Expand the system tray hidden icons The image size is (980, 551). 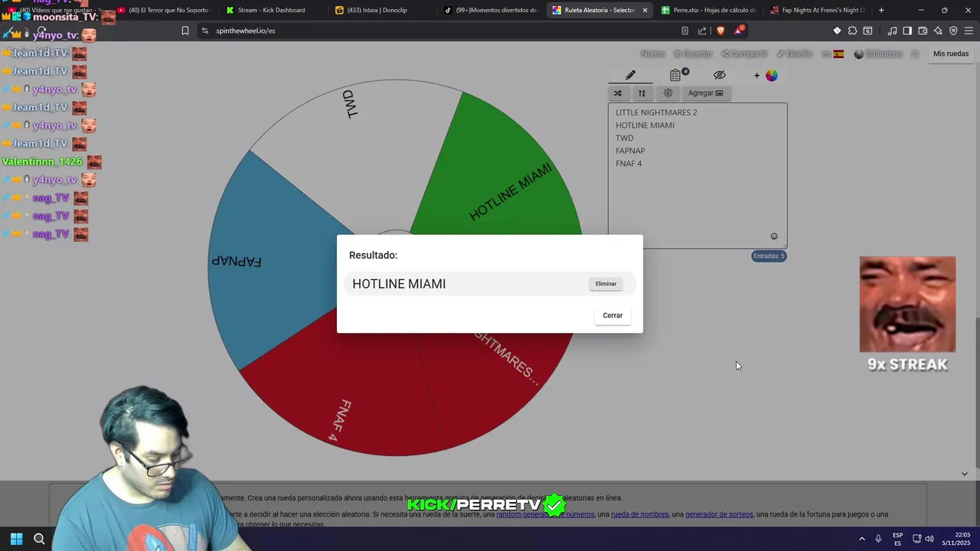tap(862, 539)
